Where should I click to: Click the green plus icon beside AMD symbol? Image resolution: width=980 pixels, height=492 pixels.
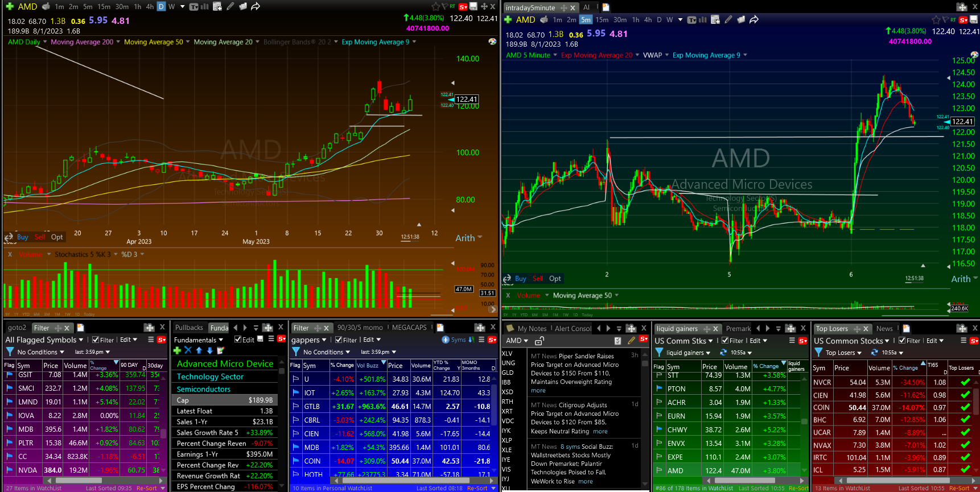pos(9,6)
